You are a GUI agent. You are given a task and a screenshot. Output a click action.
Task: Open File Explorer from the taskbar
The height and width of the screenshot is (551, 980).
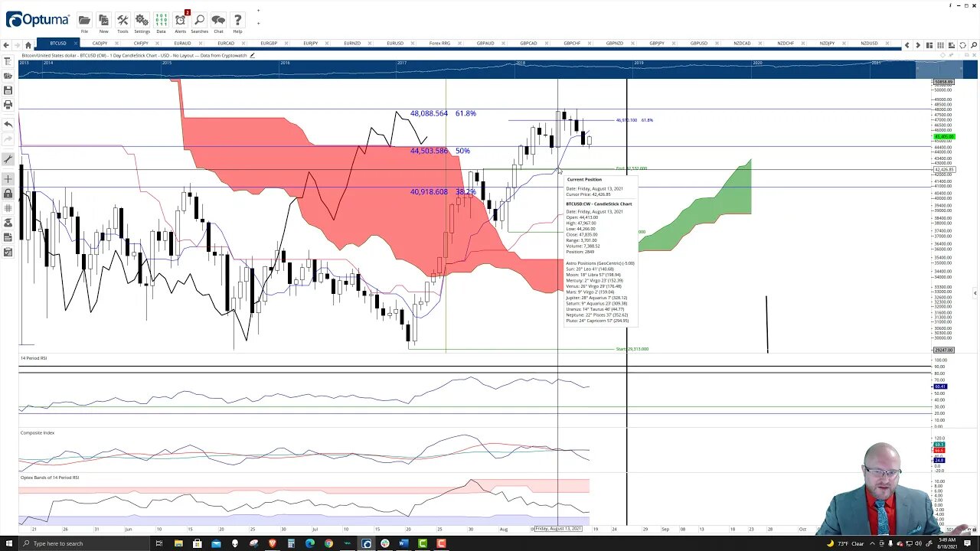(178, 543)
